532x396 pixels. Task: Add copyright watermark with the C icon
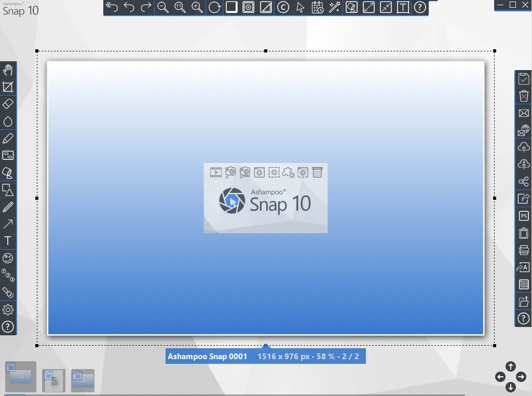283,7
